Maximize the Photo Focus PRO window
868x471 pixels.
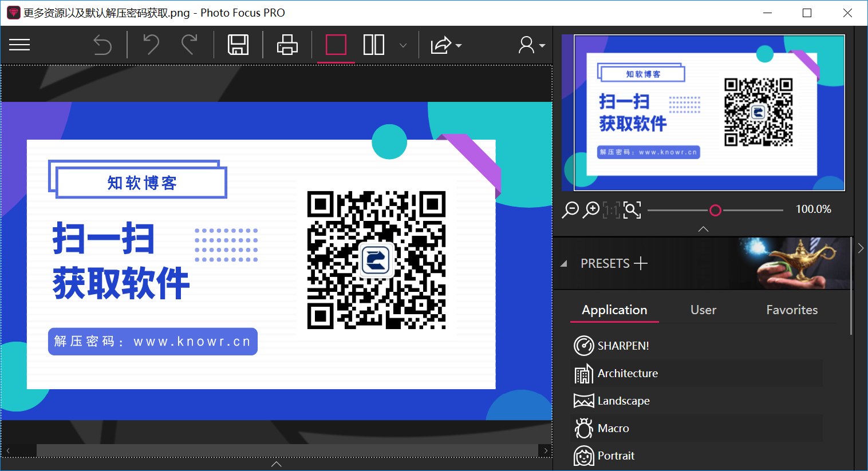coord(807,13)
